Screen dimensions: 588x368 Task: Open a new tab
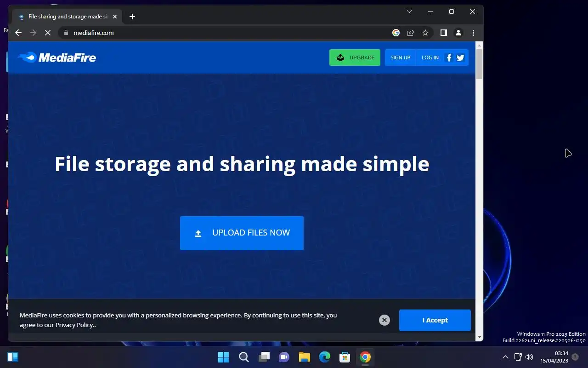(132, 17)
